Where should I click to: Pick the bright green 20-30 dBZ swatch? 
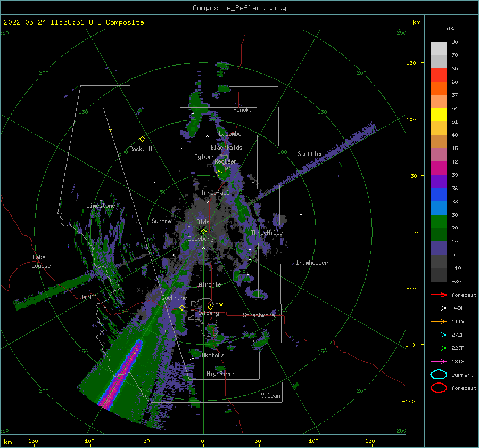tap(439, 222)
